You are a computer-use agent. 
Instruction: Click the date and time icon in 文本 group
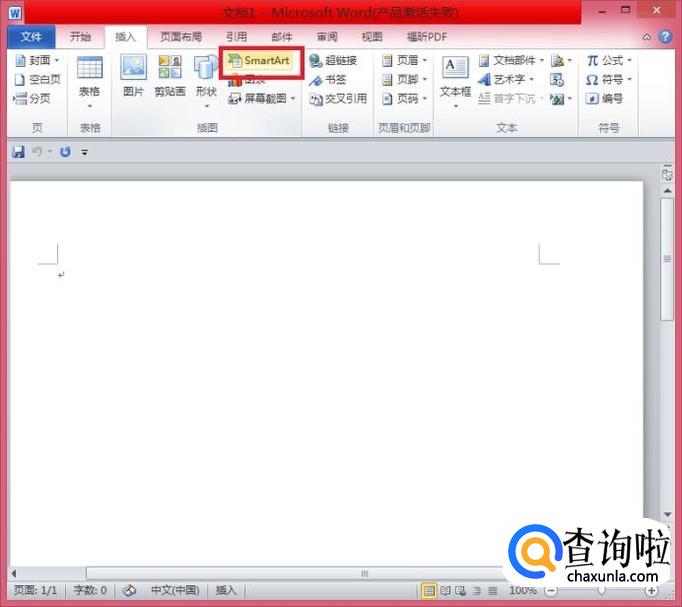tap(557, 80)
